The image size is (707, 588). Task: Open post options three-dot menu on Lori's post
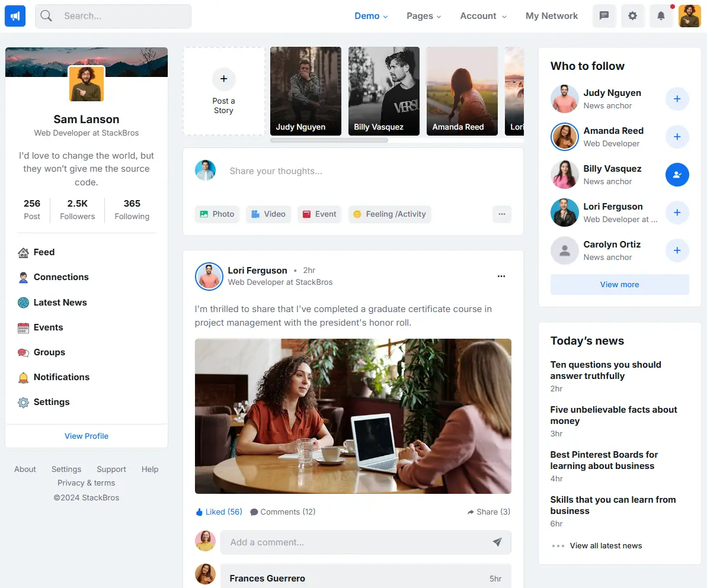click(501, 276)
